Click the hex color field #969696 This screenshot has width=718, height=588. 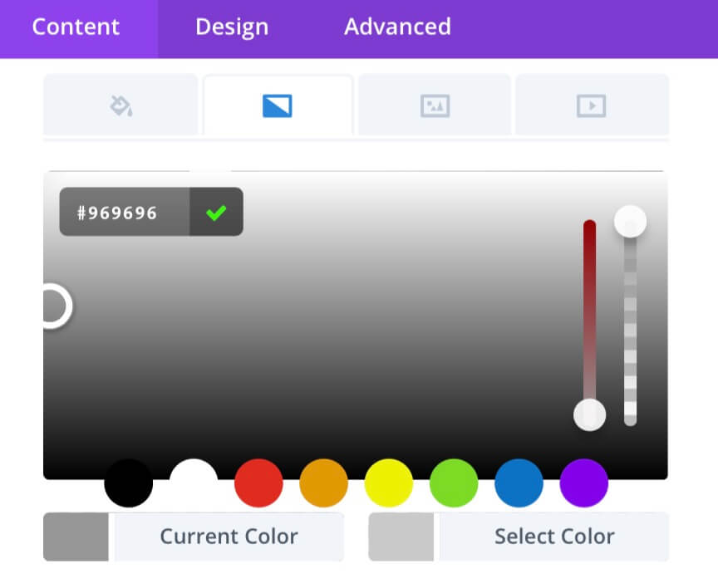[x=125, y=212]
